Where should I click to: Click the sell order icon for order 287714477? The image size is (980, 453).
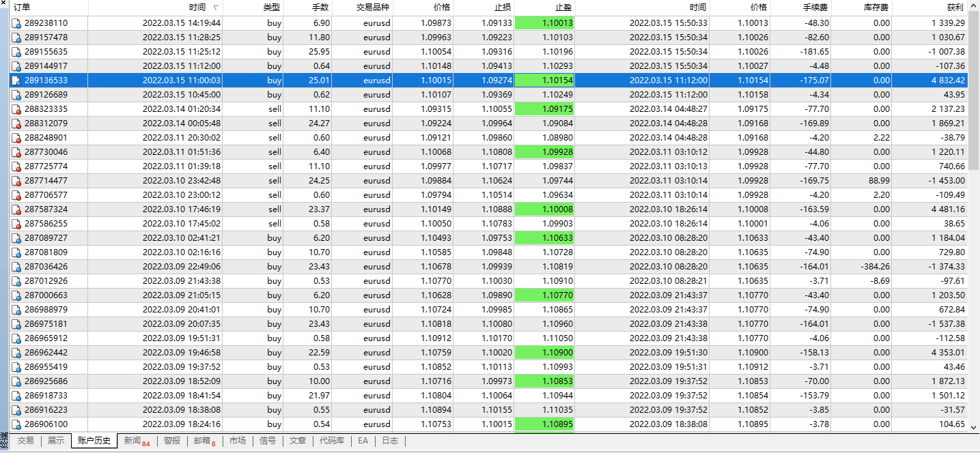pos(16,180)
